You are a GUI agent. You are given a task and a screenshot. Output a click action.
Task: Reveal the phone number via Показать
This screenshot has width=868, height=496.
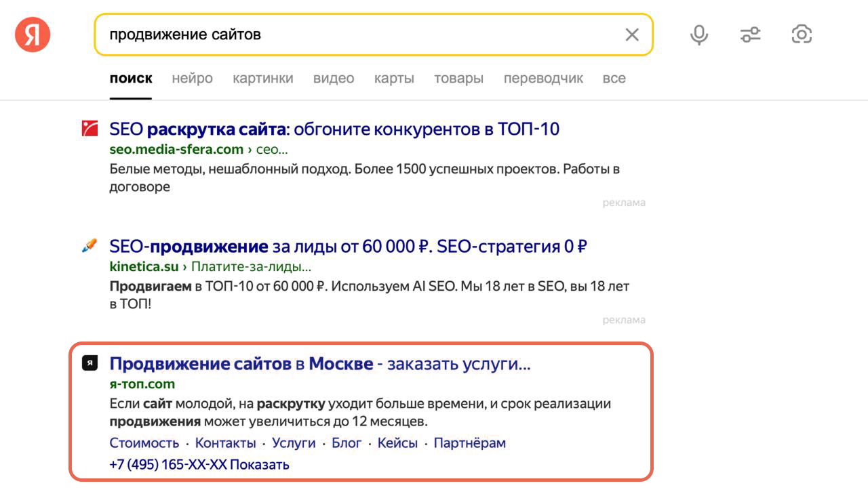pos(261,464)
